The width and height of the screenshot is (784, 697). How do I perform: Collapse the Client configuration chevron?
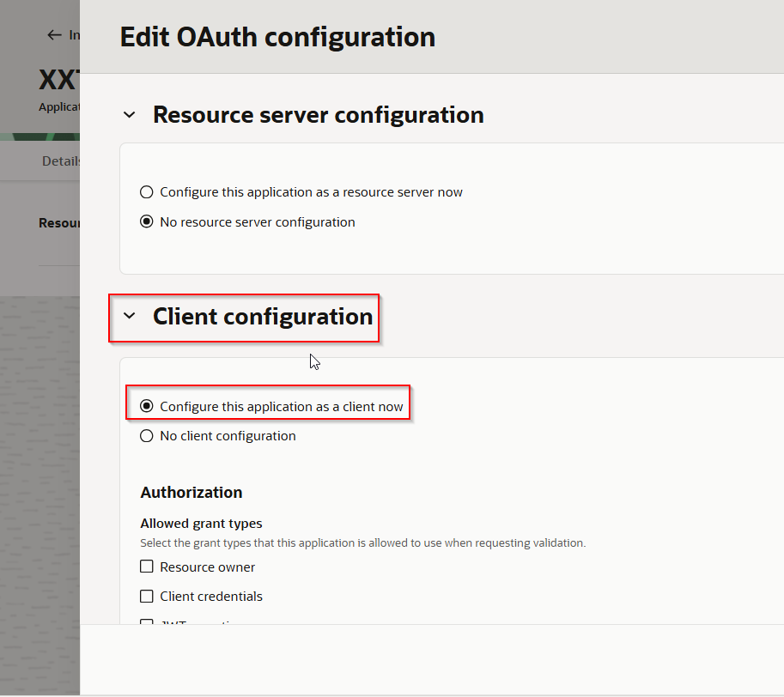(130, 316)
